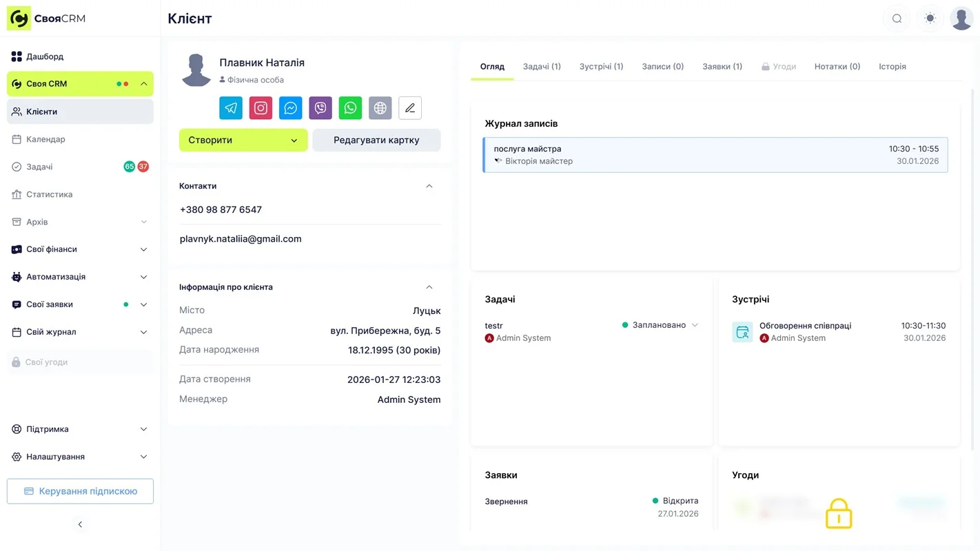Open the Facebook Messenger icon

point(290,107)
